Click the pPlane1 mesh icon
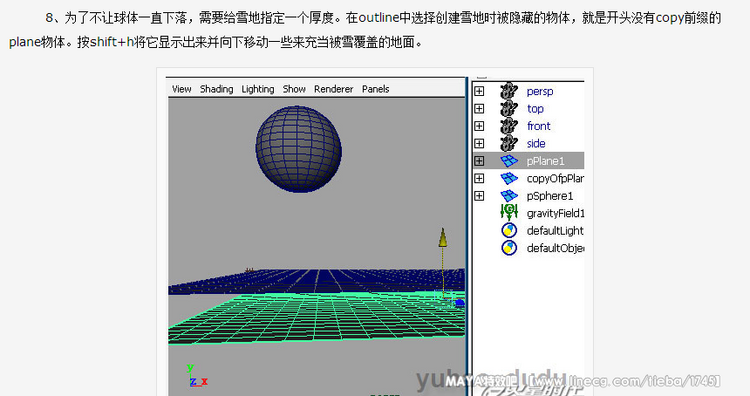Screen dimensions: 750x396 click(x=509, y=161)
